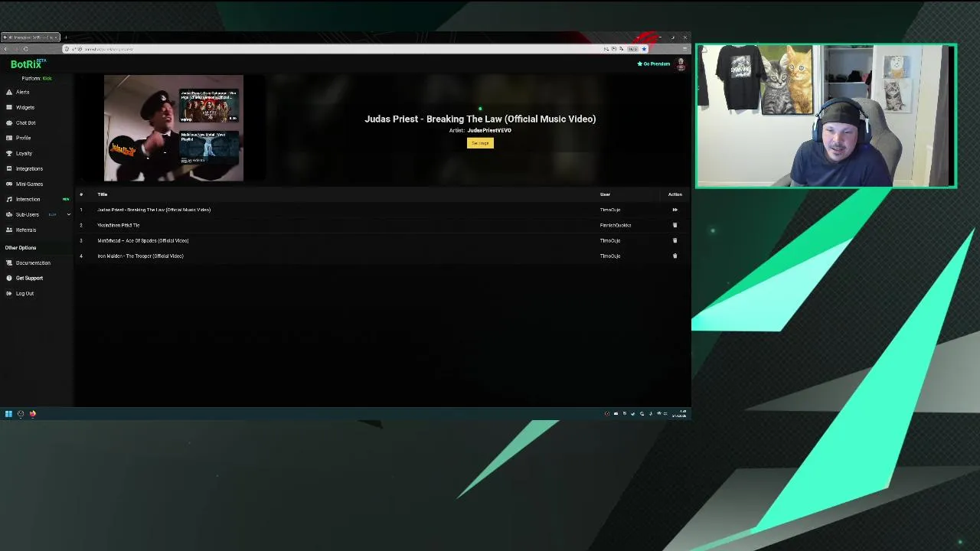Open Integrations in the sidebar
Screen dimensions: 980x551
tap(29, 168)
